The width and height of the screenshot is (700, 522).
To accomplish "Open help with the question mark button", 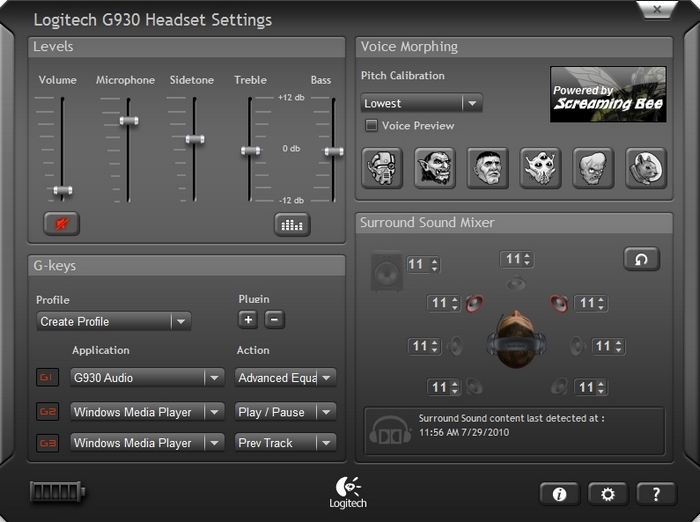I will pos(656,494).
